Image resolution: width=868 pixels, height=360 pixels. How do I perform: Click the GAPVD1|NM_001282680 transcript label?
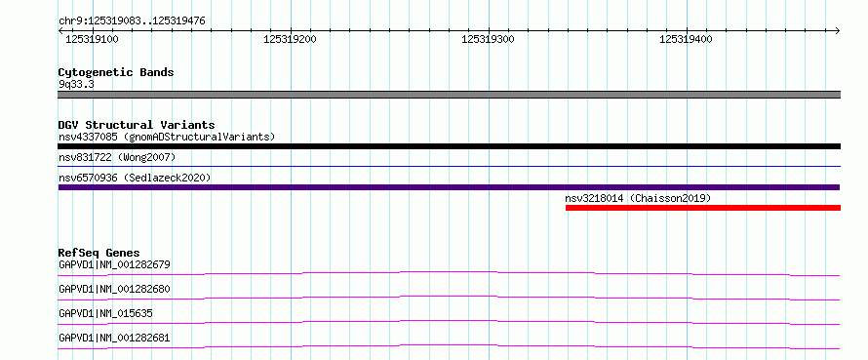pyautogui.click(x=114, y=289)
